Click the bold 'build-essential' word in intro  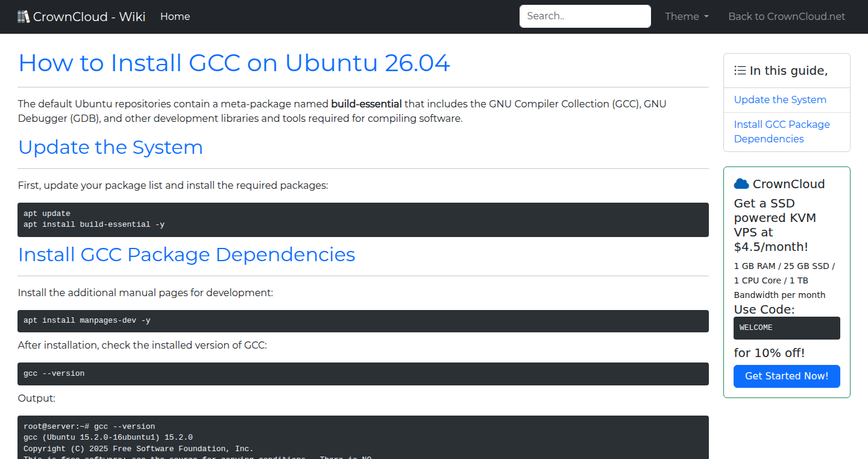tap(366, 104)
